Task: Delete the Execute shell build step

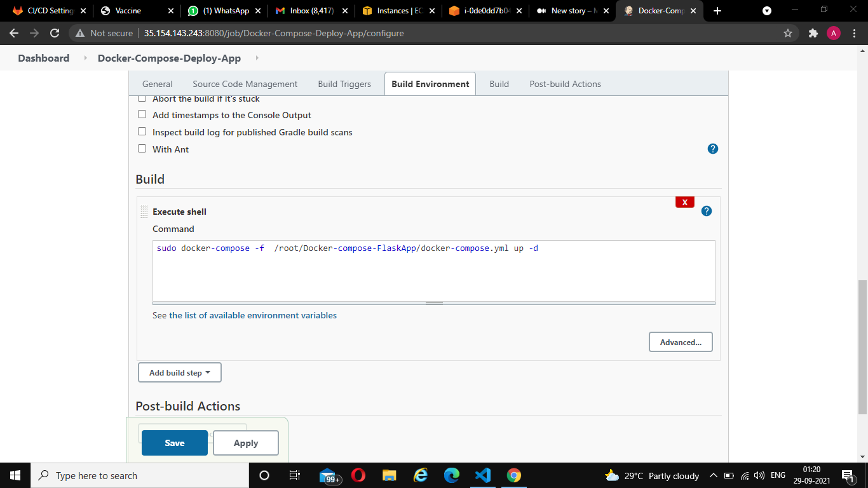Action: [684, 201]
